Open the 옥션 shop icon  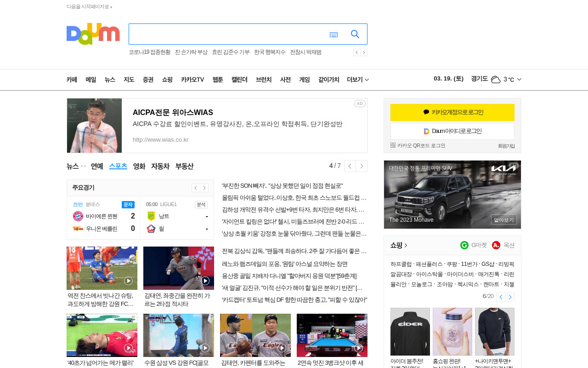(x=496, y=245)
